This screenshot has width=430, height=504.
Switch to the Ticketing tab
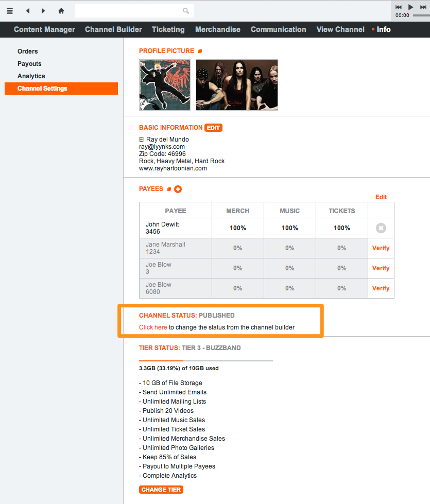click(168, 29)
